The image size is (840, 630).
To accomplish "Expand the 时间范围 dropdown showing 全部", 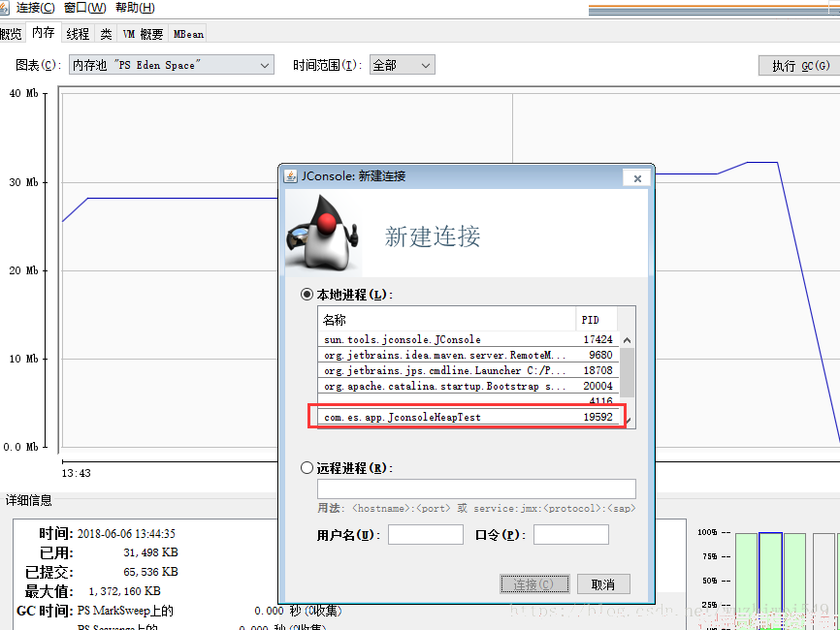I will pyautogui.click(x=402, y=65).
